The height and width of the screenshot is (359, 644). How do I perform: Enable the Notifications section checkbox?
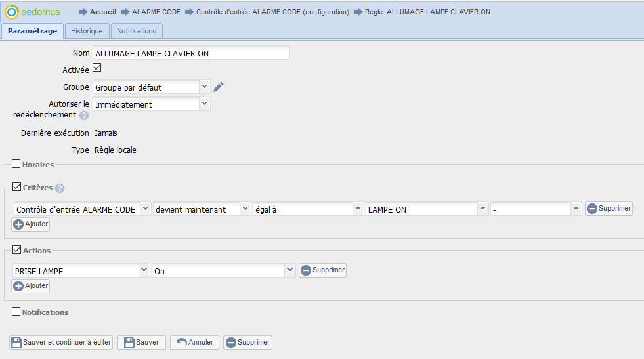click(16, 312)
